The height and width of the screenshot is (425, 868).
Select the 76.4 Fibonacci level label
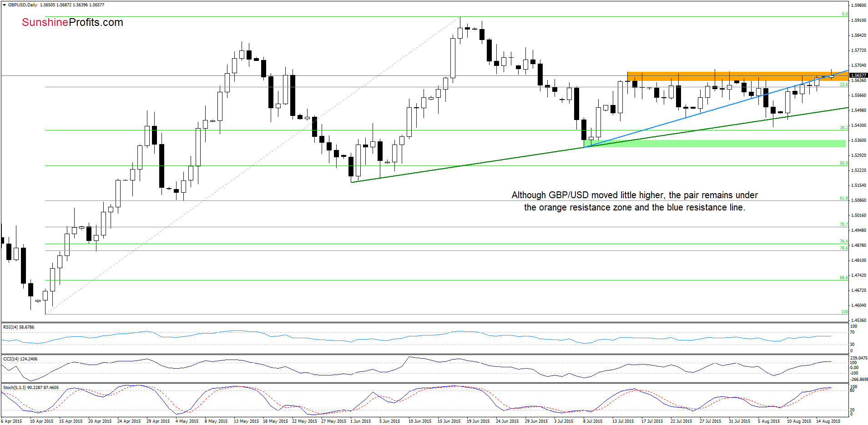coord(843,241)
